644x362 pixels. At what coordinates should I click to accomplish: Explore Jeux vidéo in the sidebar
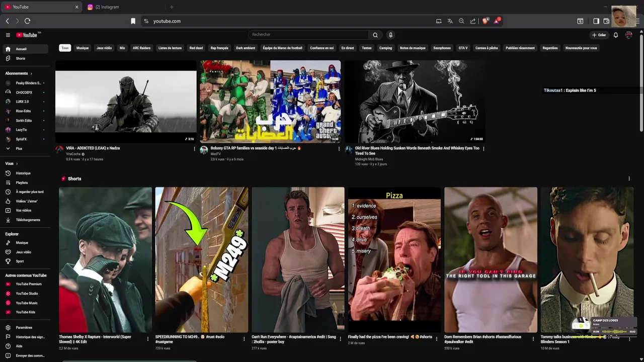27,252
